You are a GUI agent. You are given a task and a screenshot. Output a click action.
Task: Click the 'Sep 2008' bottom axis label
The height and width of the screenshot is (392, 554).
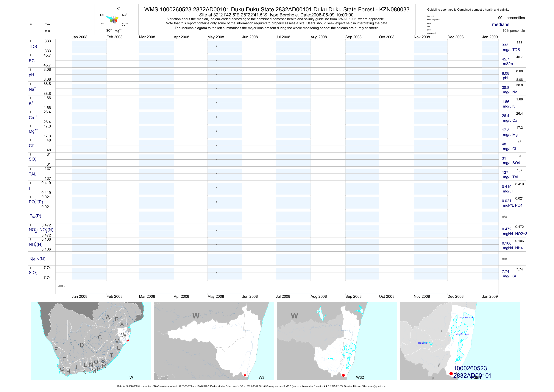pos(353,296)
